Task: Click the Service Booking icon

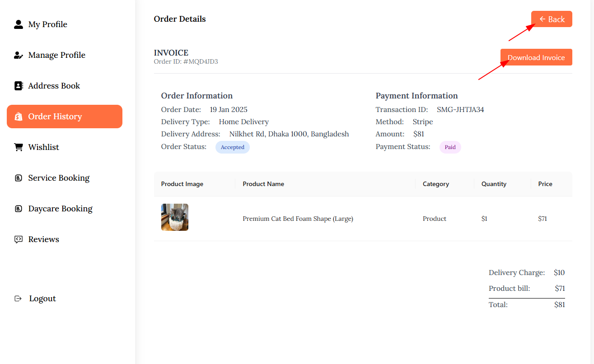Action: (x=19, y=178)
